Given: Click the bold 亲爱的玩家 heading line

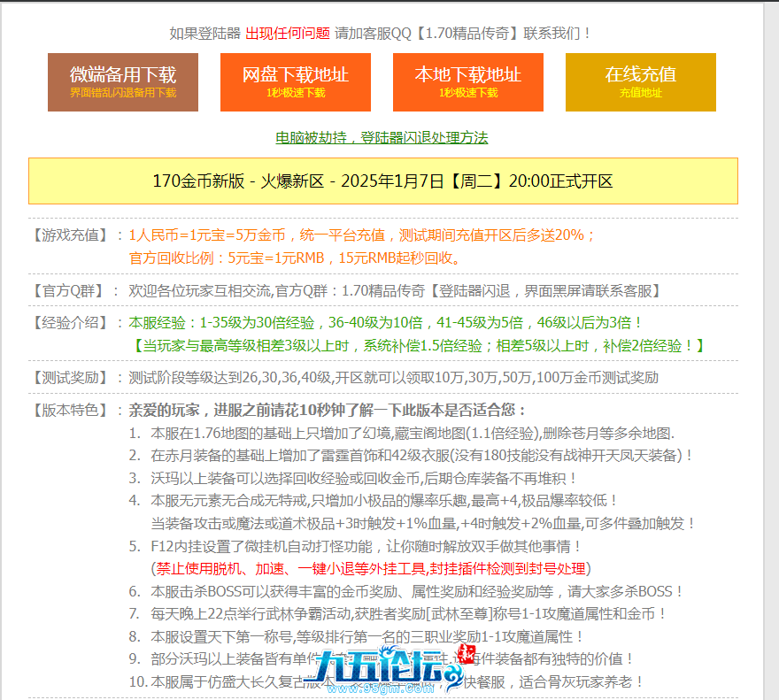Looking at the screenshot, I should [x=328, y=410].
